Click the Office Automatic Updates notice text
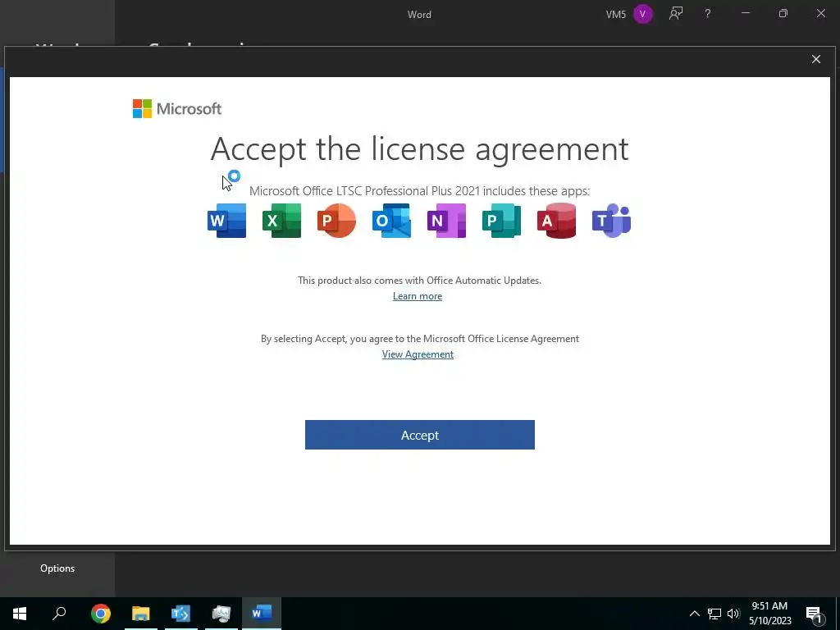The image size is (840, 630). (x=419, y=281)
